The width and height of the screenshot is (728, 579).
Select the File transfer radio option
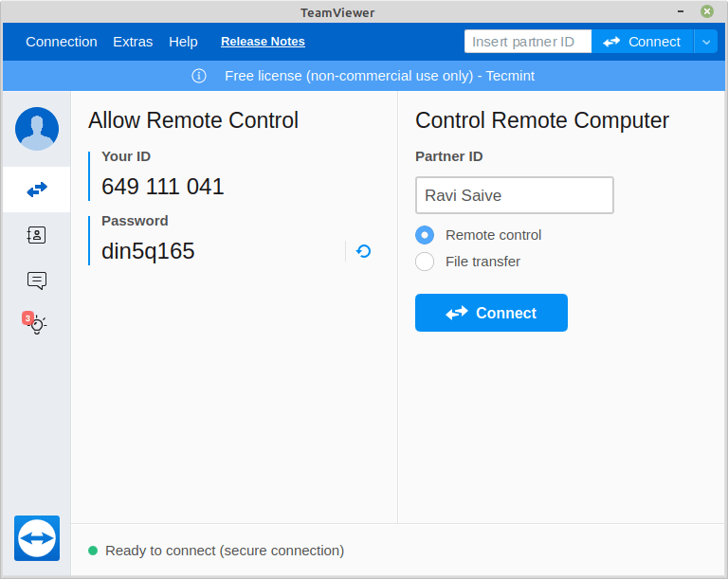[425, 262]
